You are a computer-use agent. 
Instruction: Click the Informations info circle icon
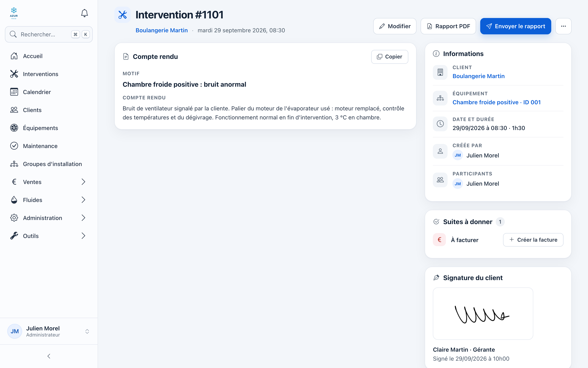pos(436,54)
